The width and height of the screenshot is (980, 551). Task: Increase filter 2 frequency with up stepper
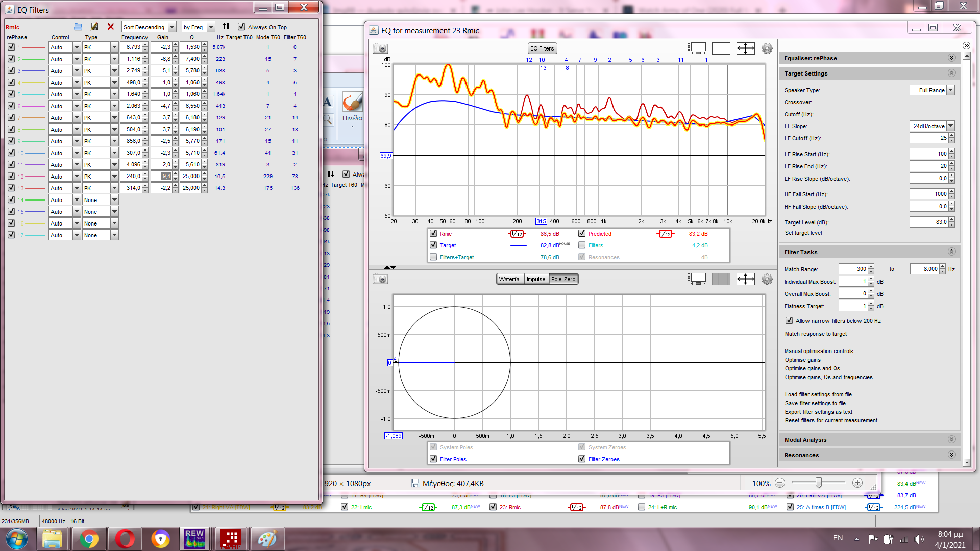145,57
